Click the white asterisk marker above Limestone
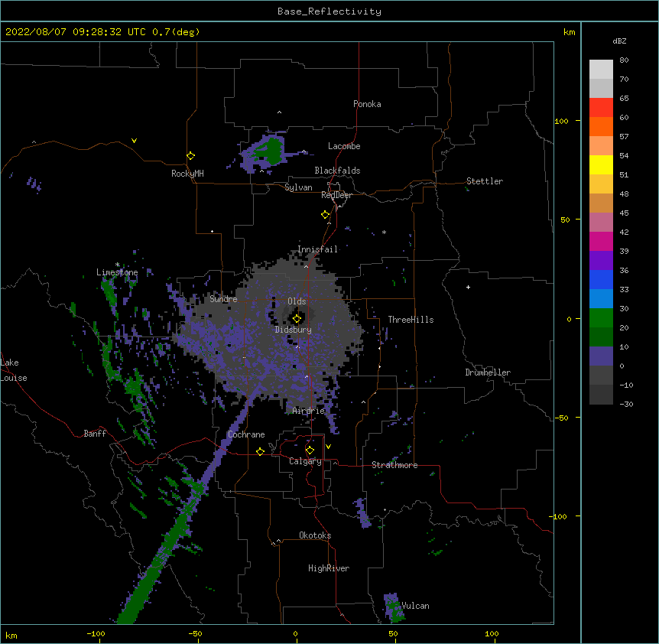The height and width of the screenshot is (644, 659). click(x=117, y=265)
